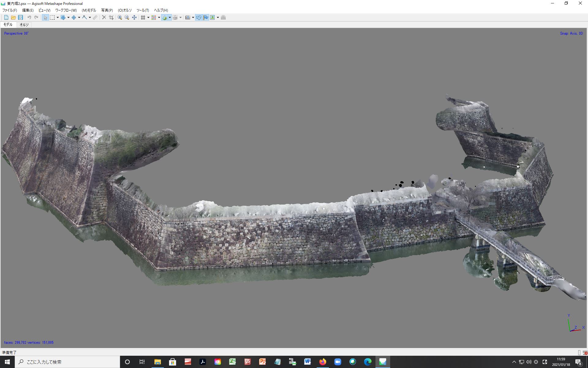588x368 pixels.
Task: Click the Delete selection X icon
Action: point(104,17)
